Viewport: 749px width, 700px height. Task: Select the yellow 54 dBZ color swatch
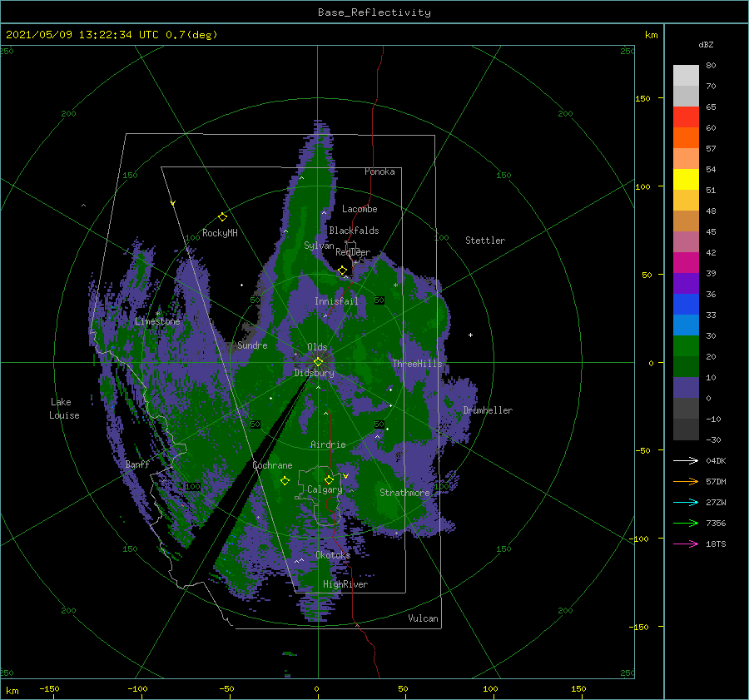[x=686, y=180]
